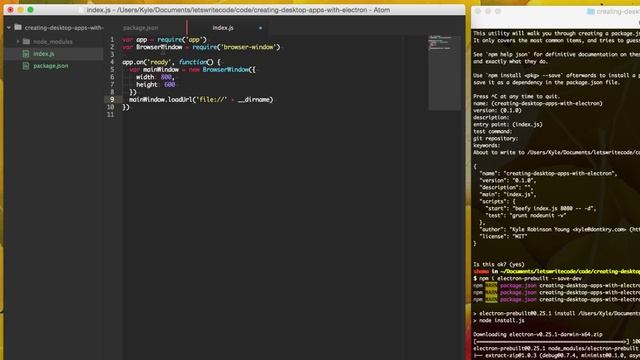Click the Atom window title bar text

tap(238, 10)
